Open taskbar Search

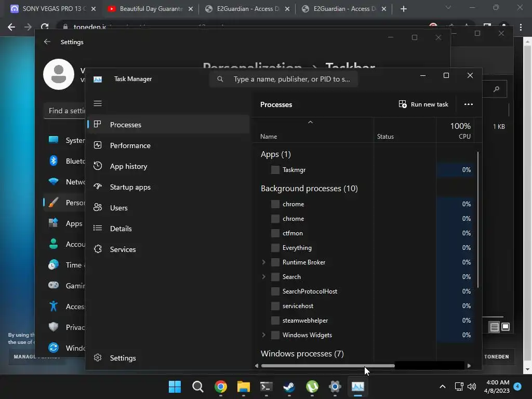point(197,387)
